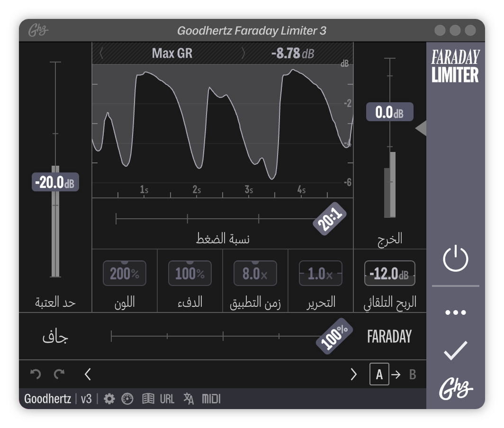Open the language translation icon
Screen dimensions: 504x428
[x=189, y=399]
